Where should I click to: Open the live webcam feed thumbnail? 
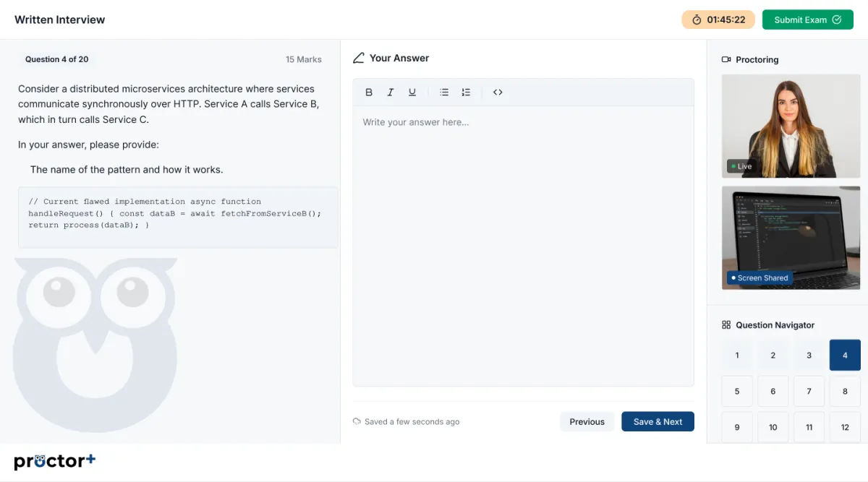click(791, 126)
